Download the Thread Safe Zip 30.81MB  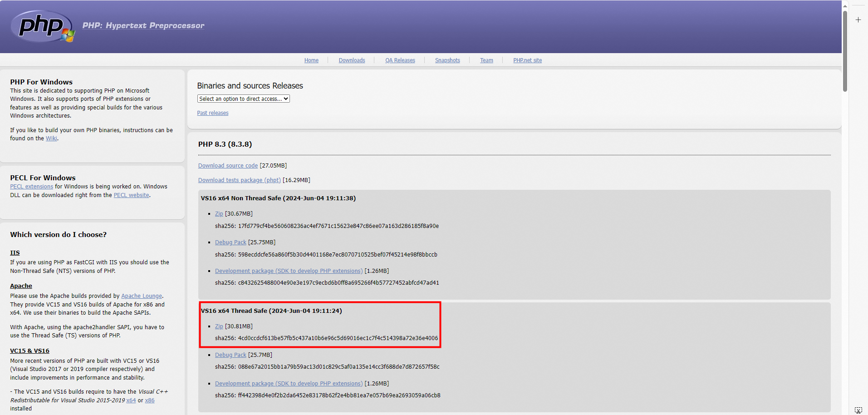pos(219,326)
